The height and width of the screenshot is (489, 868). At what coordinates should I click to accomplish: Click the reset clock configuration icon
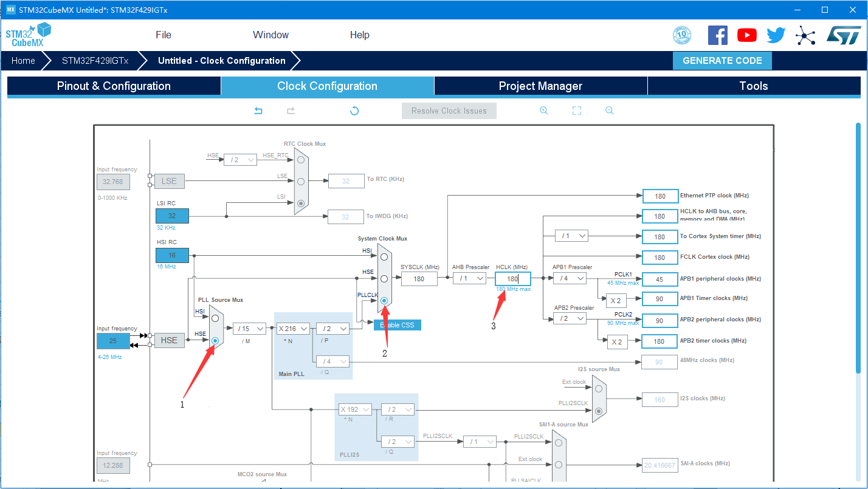pos(354,111)
